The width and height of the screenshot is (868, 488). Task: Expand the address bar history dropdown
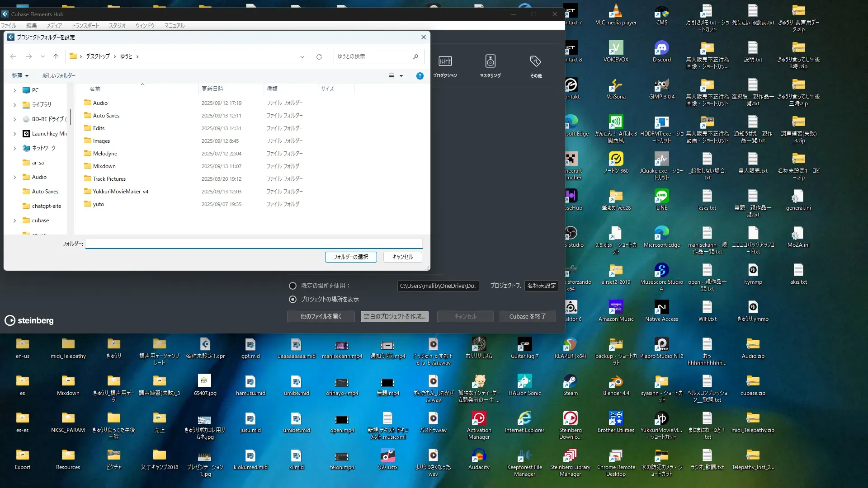click(x=302, y=57)
